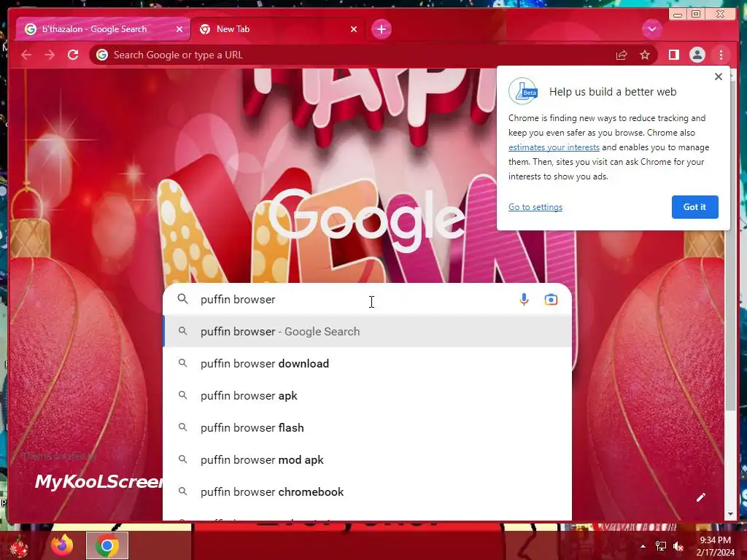Choose the puffin browser download suggestion
The width and height of the screenshot is (747, 560).
tap(367, 363)
